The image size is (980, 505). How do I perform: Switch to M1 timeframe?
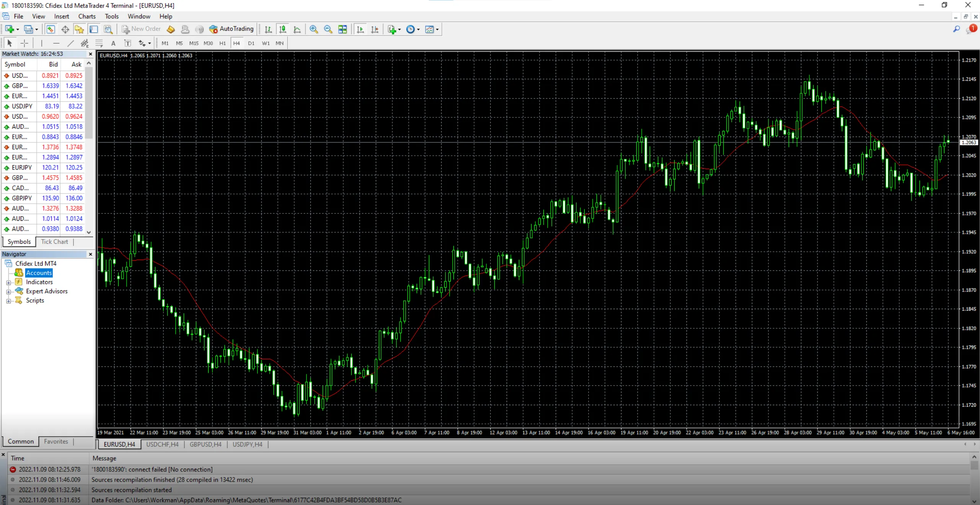click(165, 43)
